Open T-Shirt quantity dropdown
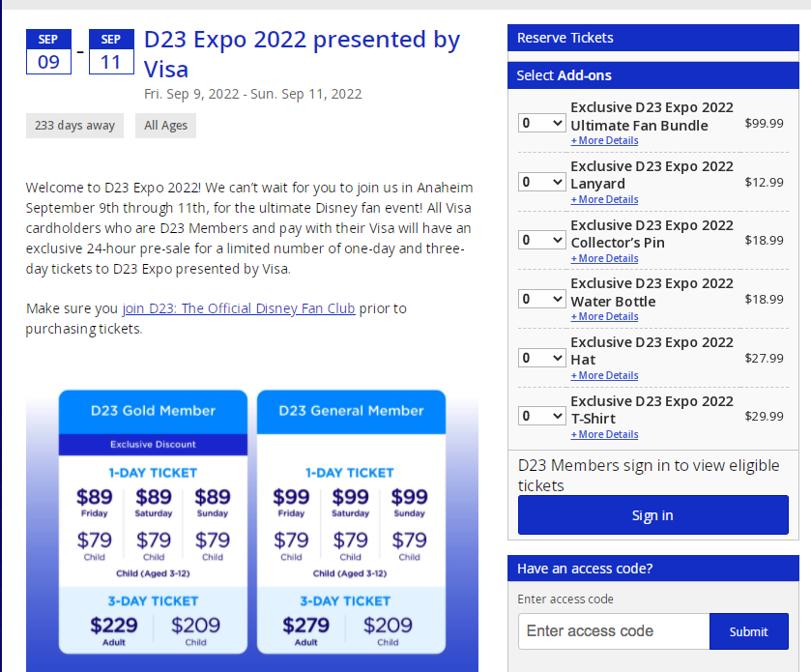The width and height of the screenshot is (811, 672). coord(541,416)
